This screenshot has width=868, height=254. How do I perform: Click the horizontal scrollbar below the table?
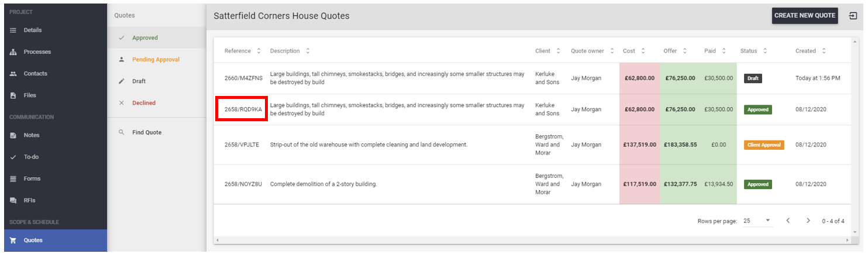tap(532, 240)
